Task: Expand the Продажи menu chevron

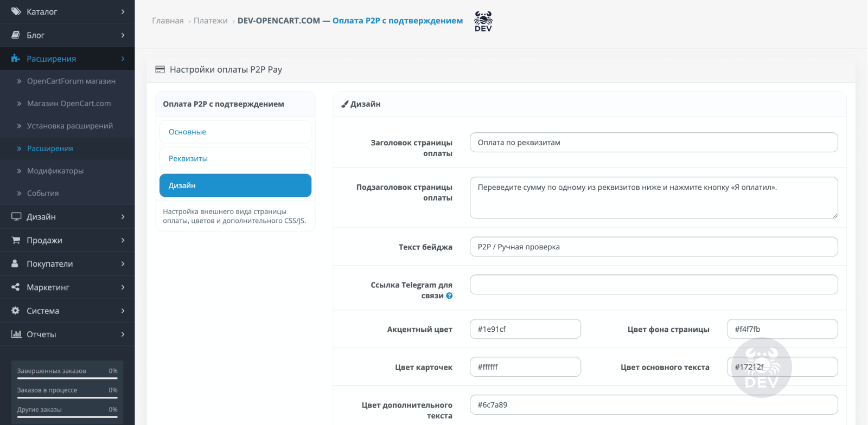Action: 123,240
